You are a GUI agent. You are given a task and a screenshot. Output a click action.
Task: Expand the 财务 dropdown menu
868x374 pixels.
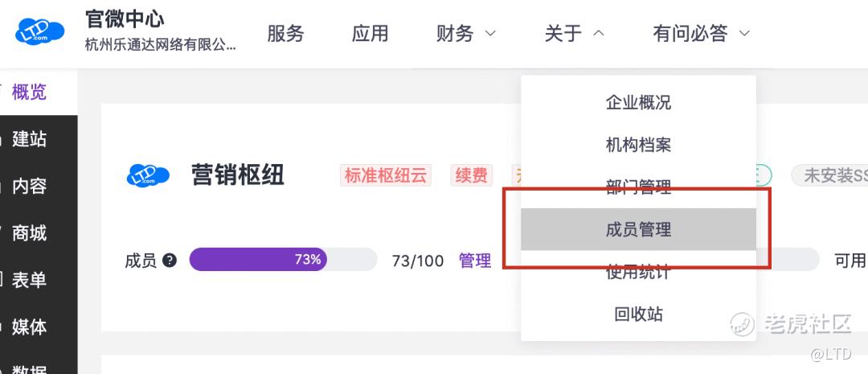[466, 34]
